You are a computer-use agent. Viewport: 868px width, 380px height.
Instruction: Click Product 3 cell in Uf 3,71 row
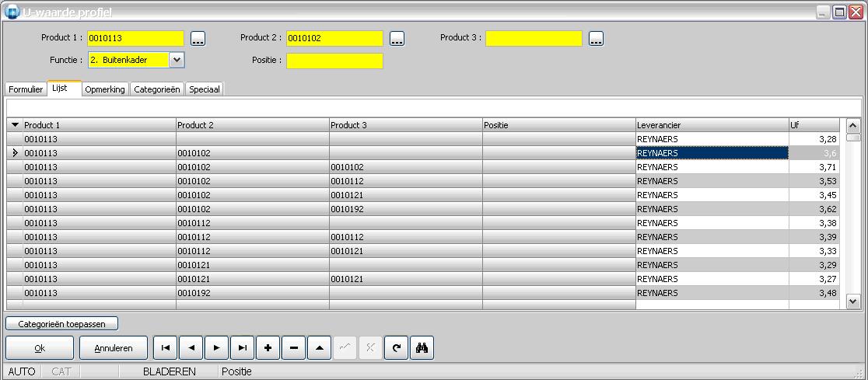click(x=406, y=167)
